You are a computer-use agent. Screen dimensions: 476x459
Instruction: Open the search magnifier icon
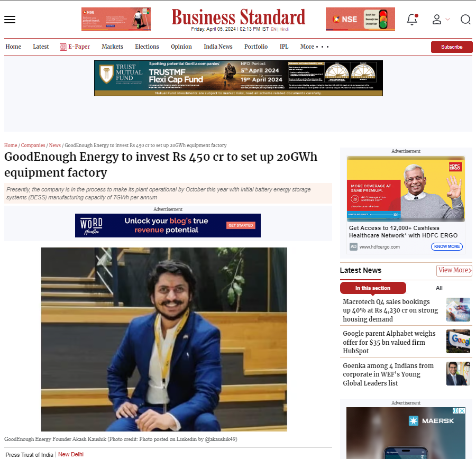click(x=465, y=20)
